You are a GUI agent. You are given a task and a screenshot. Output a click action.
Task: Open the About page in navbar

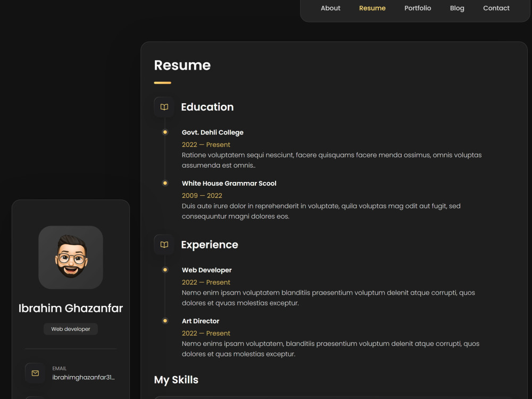330,8
